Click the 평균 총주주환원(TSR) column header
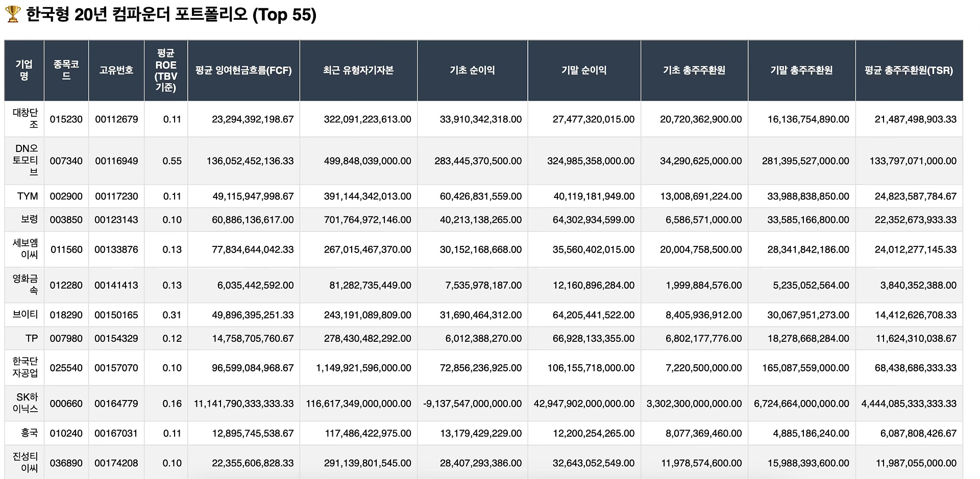Viewport: 980px width, 479px height. click(909, 70)
